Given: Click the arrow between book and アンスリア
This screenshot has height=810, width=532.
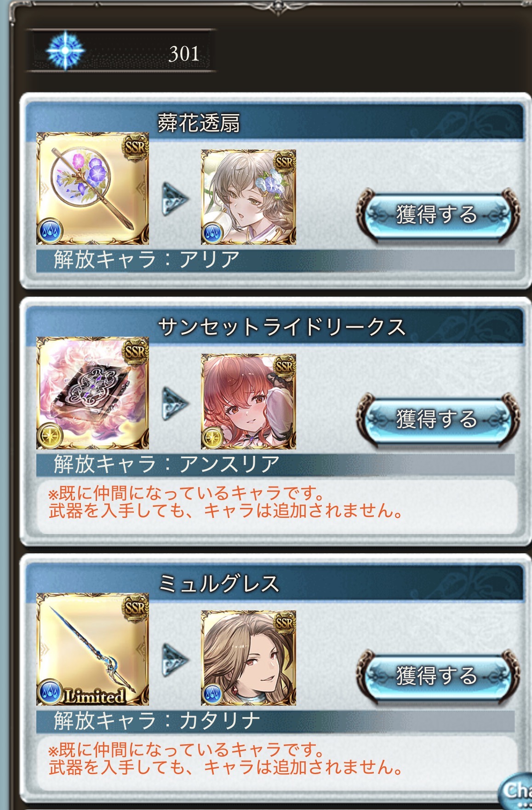Looking at the screenshot, I should pos(175,404).
